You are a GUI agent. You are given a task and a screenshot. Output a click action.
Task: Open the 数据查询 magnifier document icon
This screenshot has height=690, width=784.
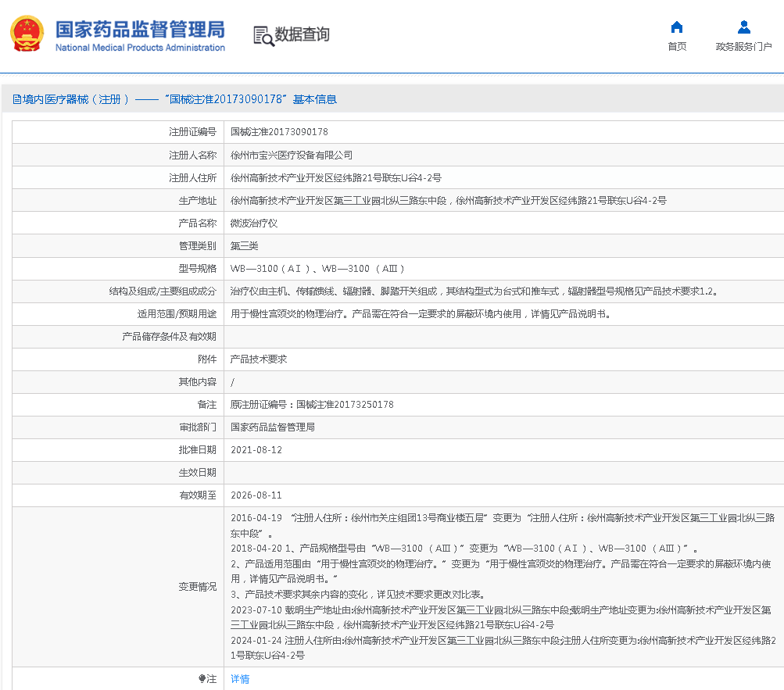click(263, 36)
